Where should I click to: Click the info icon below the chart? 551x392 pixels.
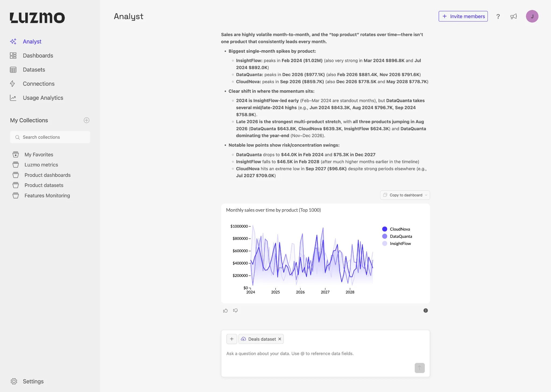pyautogui.click(x=426, y=311)
